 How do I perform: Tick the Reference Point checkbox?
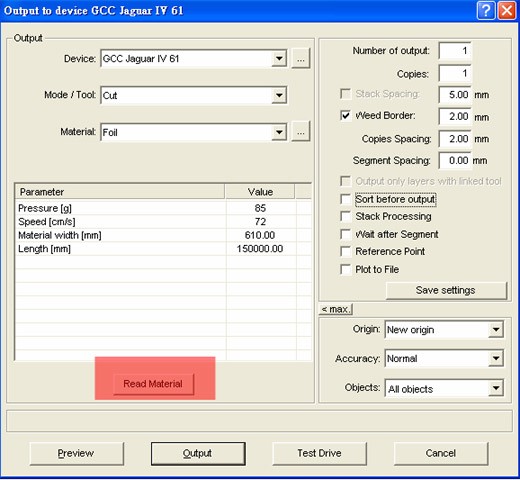[x=345, y=251]
